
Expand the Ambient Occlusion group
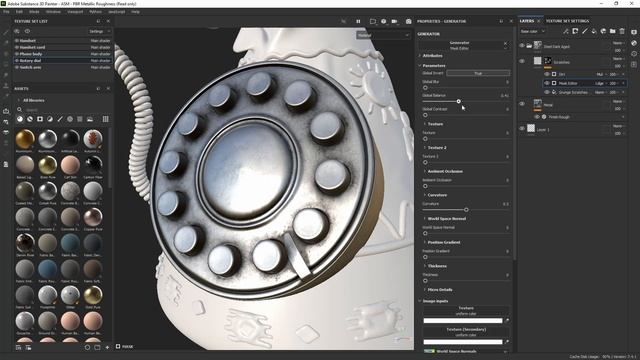tap(424, 171)
